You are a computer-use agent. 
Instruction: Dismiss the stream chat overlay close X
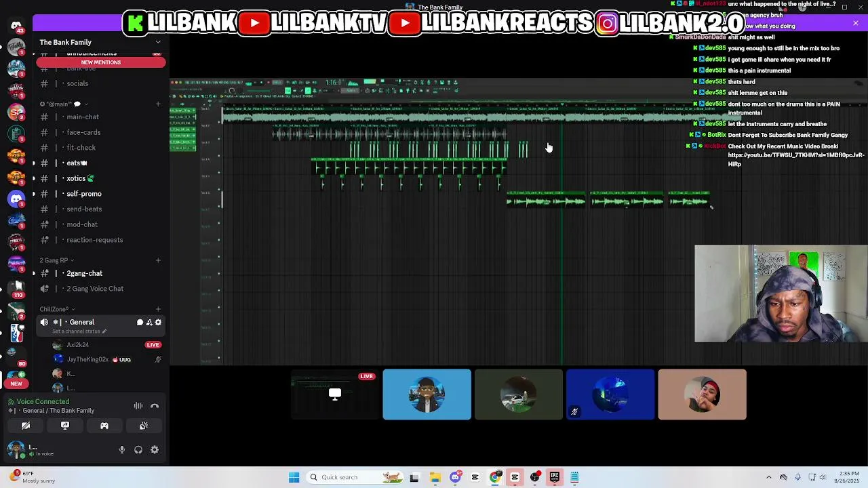pyautogui.click(x=856, y=24)
